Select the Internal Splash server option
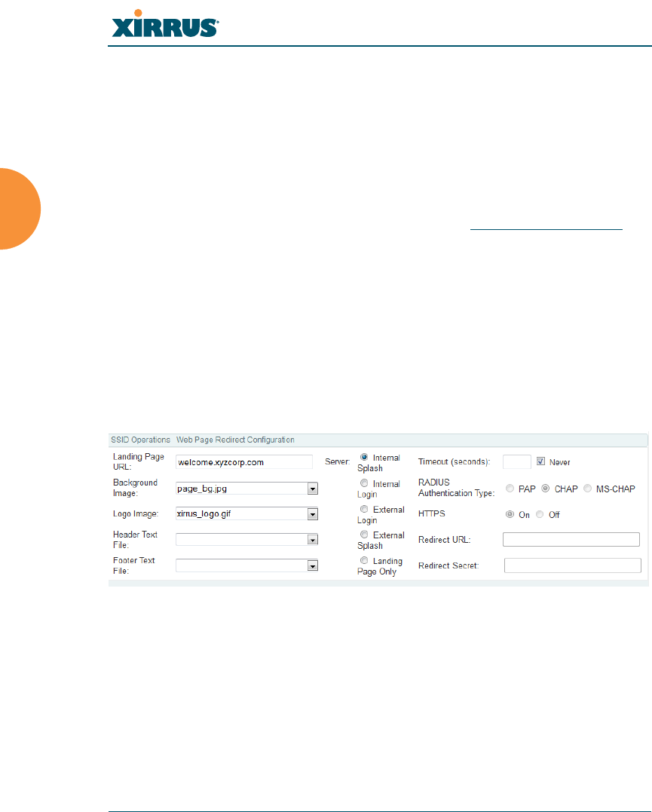 pyautogui.click(x=364, y=457)
